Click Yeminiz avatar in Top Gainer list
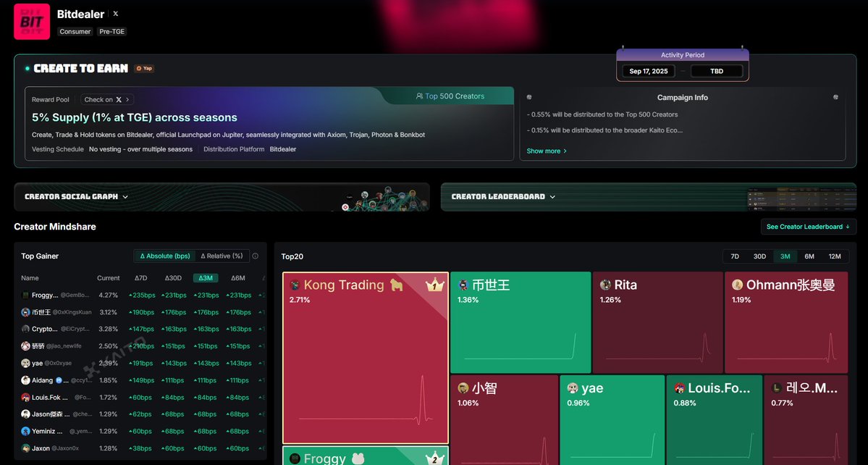This screenshot has width=868, height=465. (25, 431)
